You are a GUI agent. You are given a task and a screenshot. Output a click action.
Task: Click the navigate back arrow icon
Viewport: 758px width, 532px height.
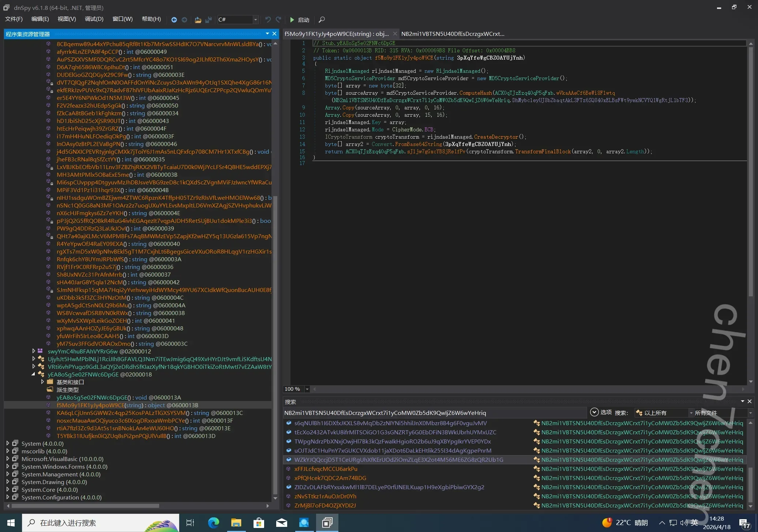point(174,20)
